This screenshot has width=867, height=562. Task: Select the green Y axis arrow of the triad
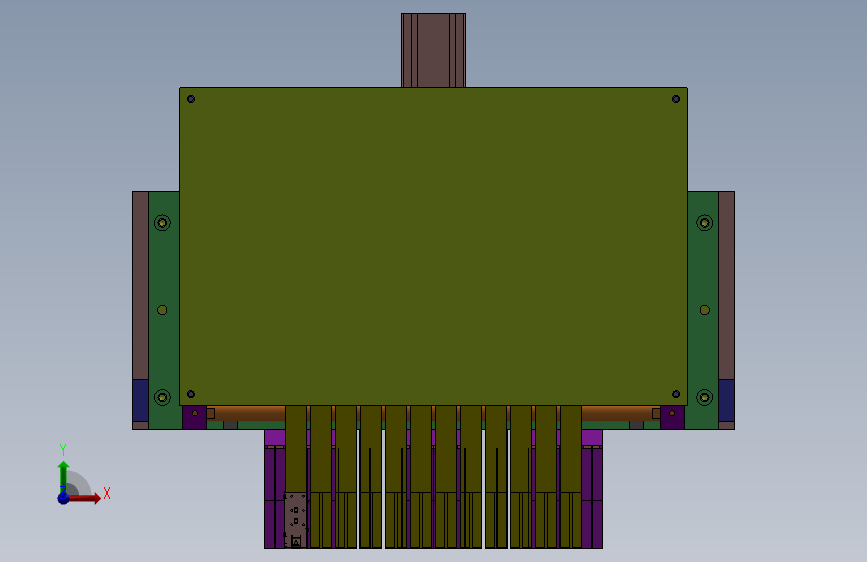63,476
